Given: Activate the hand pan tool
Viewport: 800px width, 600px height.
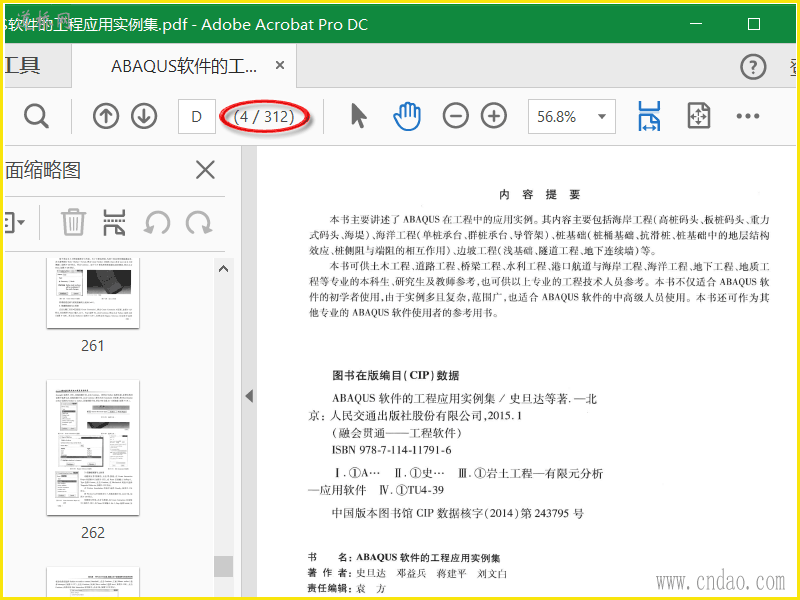Looking at the screenshot, I should (407, 116).
